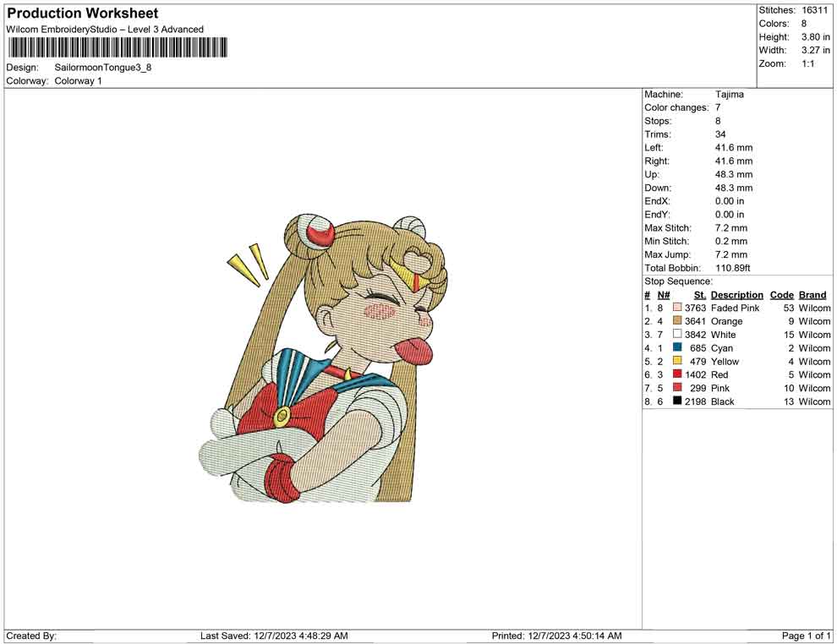
Task: Click the 'Faded Pink' description text
Action: (735, 308)
